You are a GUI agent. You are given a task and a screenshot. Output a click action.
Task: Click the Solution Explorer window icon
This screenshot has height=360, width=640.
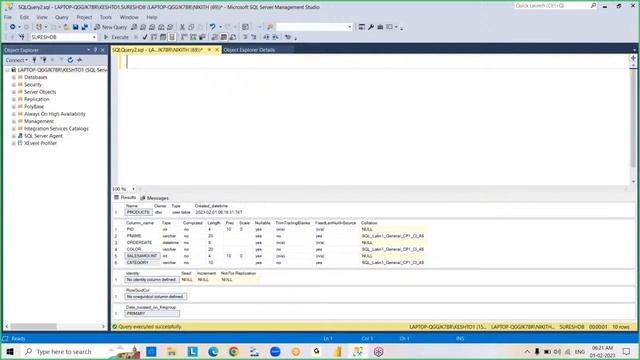[x=362, y=27]
